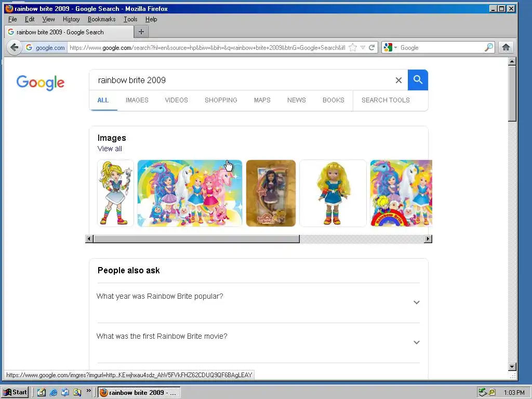The height and width of the screenshot is (399, 532).
Task: Click the page scrollbar down arrow
Action: pos(512,366)
